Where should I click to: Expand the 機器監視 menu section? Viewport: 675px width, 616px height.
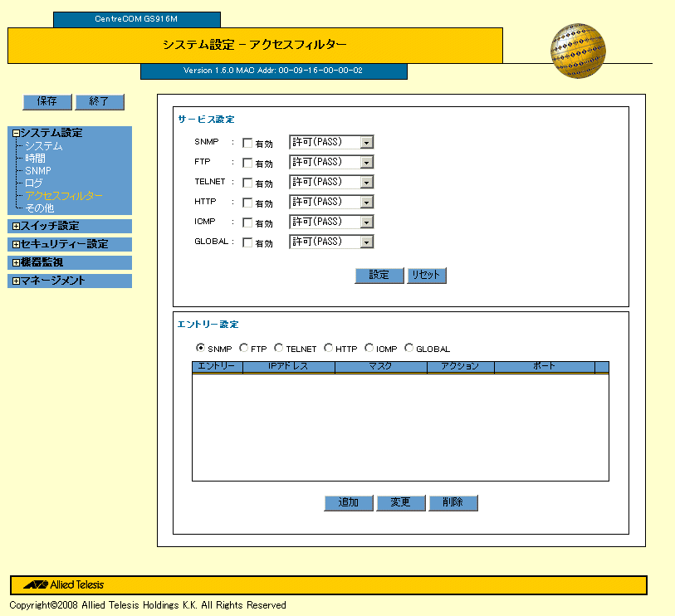pyautogui.click(x=16, y=262)
